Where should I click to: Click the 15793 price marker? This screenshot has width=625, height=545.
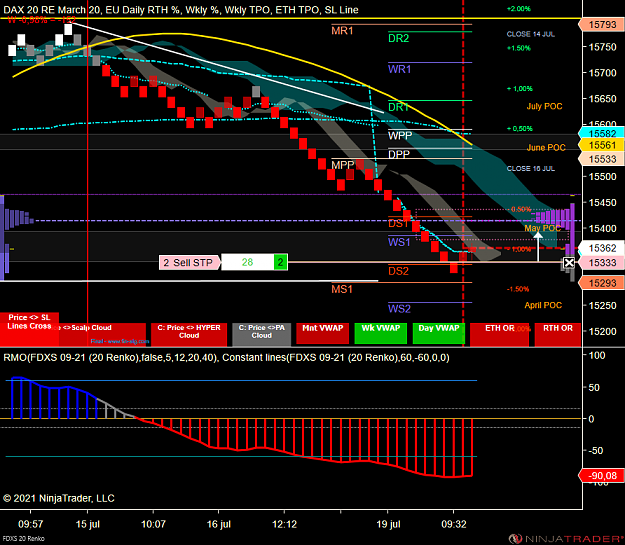coord(601,25)
